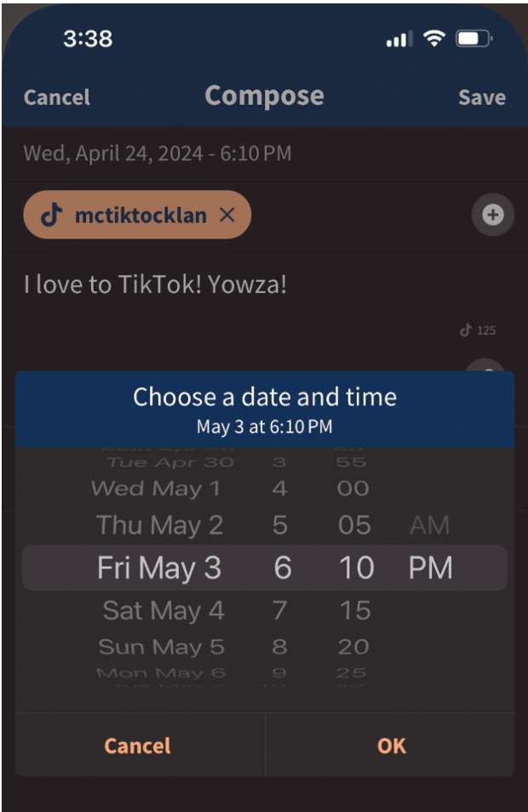Screen dimensions: 528x812
Task: Tap the plus icon to add another account
Action: click(x=492, y=215)
